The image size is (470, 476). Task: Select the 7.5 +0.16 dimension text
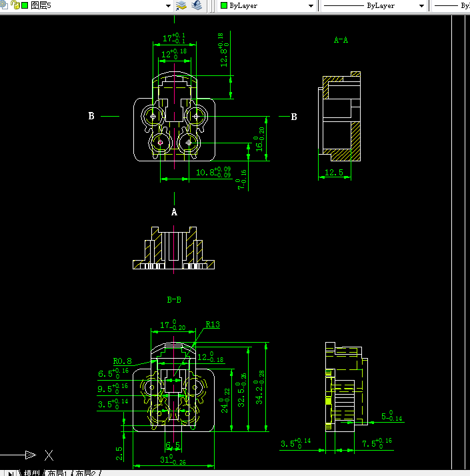click(x=377, y=443)
